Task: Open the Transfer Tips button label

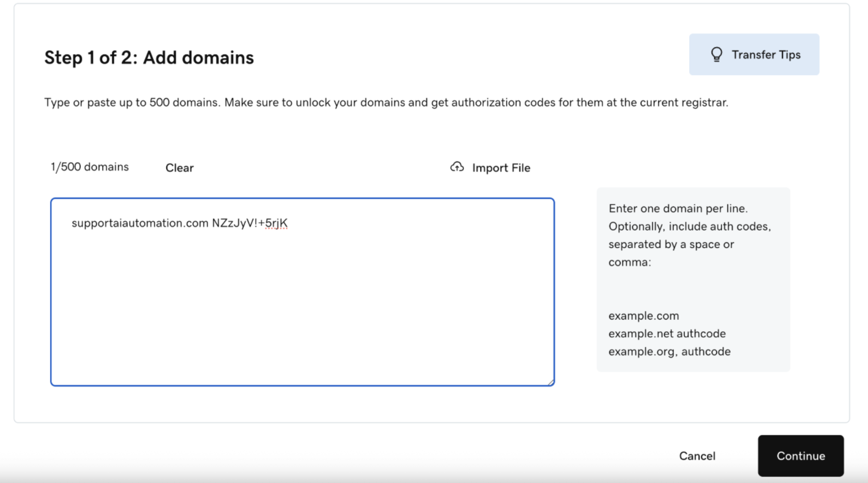Action: click(x=766, y=55)
